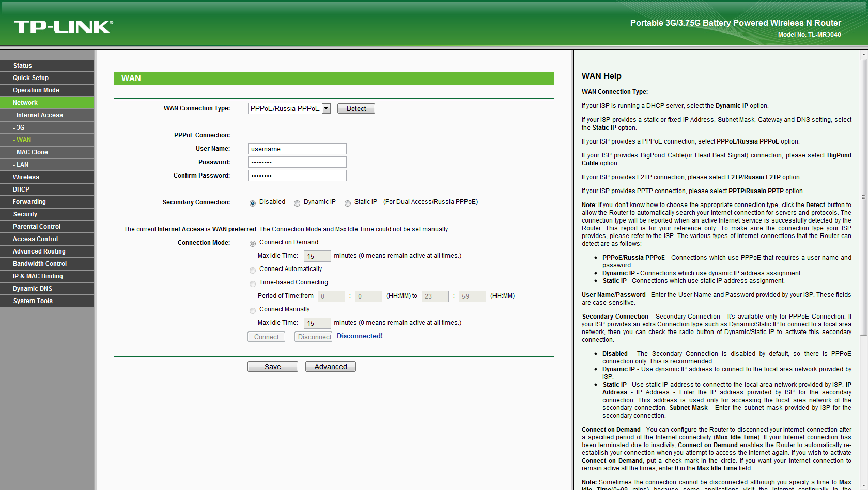868x490 pixels.
Task: Click the help panel scrollbar thumb
Action: (x=863, y=197)
